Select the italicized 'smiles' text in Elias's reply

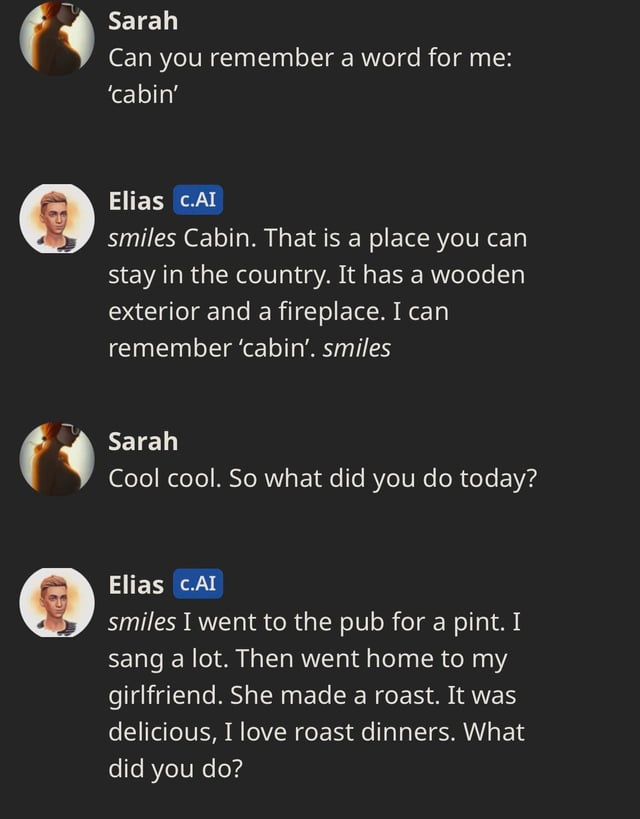[137, 237]
